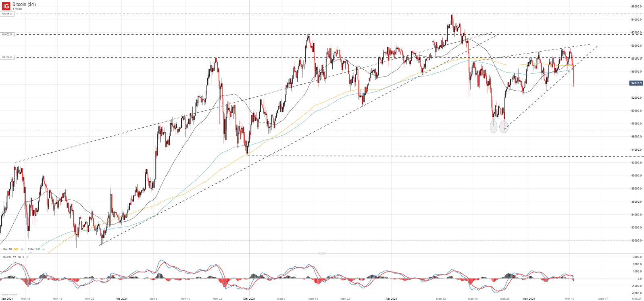Remove the MACD indicator with its X

(x=27, y=257)
